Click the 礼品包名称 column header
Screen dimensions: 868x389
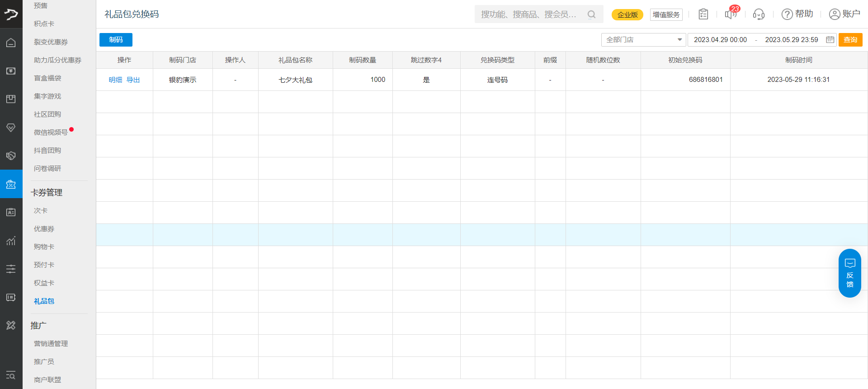point(295,60)
